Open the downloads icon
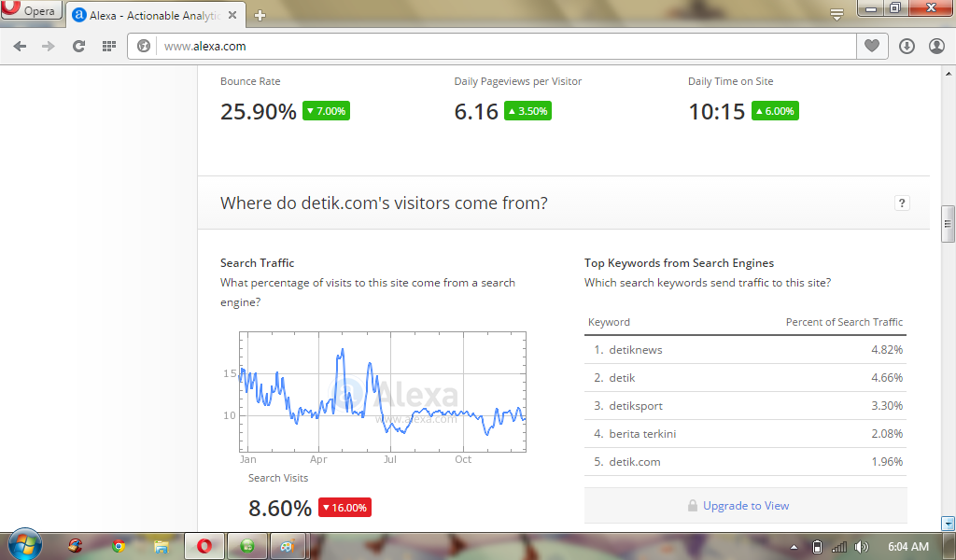This screenshot has height=560, width=956. (x=907, y=47)
